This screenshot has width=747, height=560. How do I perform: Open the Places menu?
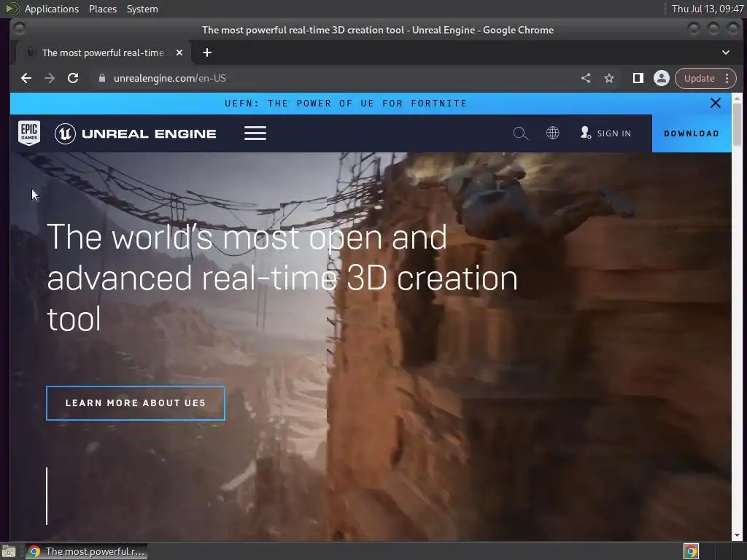pos(103,9)
